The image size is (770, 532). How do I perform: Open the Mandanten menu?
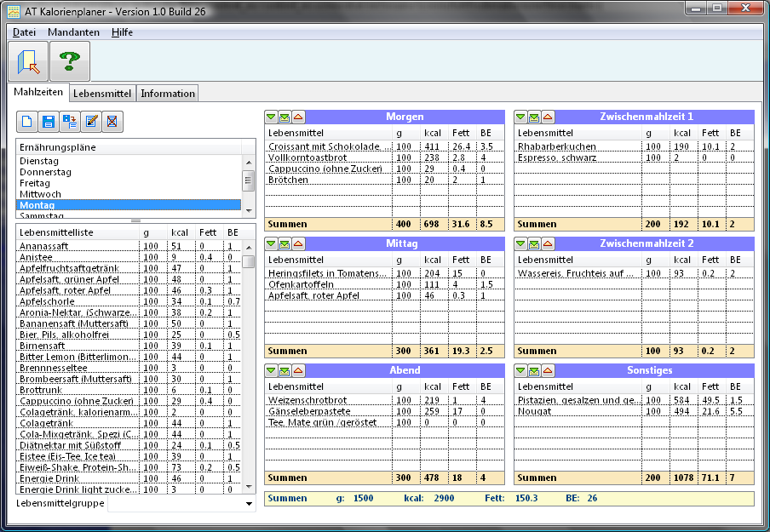(x=73, y=32)
